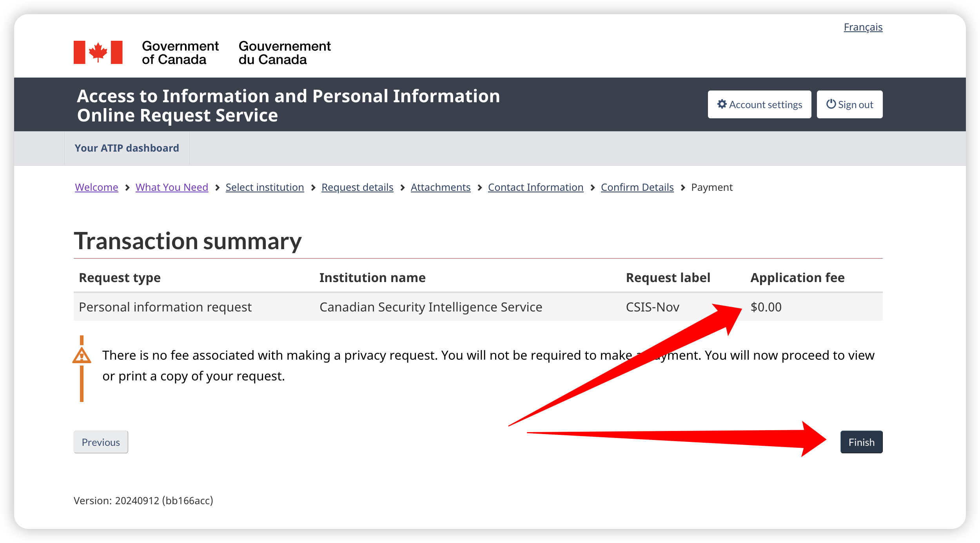Click the Government of Canada wordmark
Viewport: 980px width, 543px height.
[x=236, y=52]
